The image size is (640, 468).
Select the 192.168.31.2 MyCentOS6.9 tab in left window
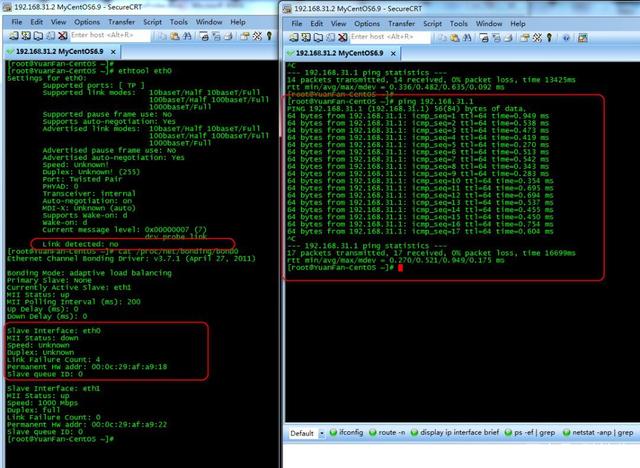(x=60, y=52)
